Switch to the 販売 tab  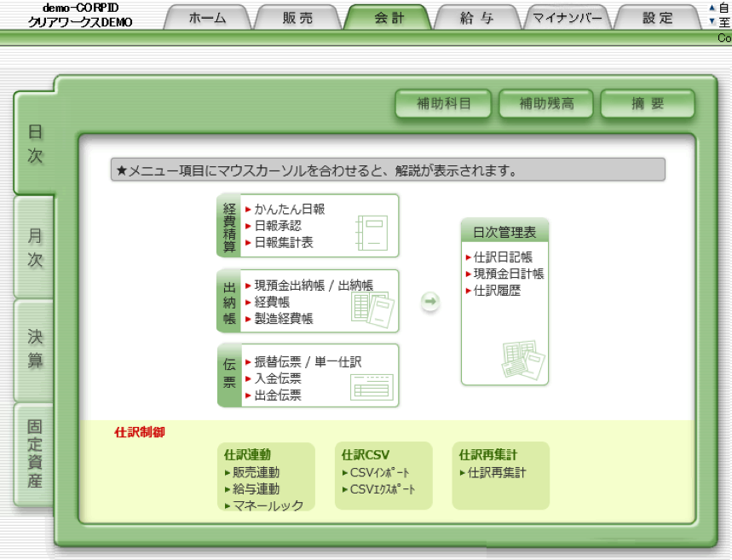click(x=297, y=18)
